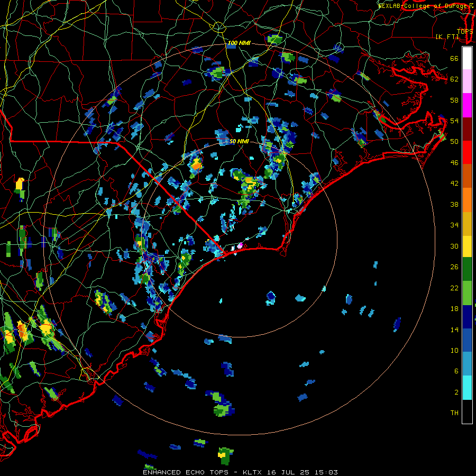Click the white swatch in the tops legend
476x476 pixels.
(x=467, y=58)
